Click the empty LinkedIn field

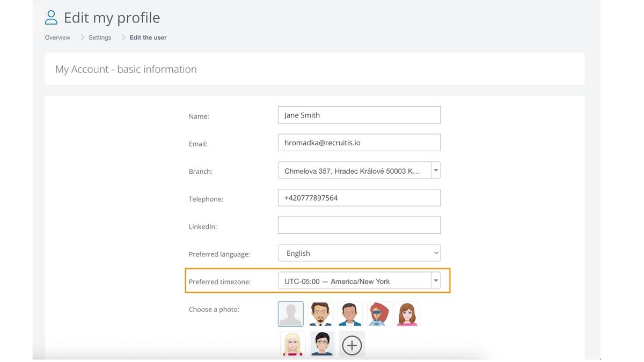[359, 225]
